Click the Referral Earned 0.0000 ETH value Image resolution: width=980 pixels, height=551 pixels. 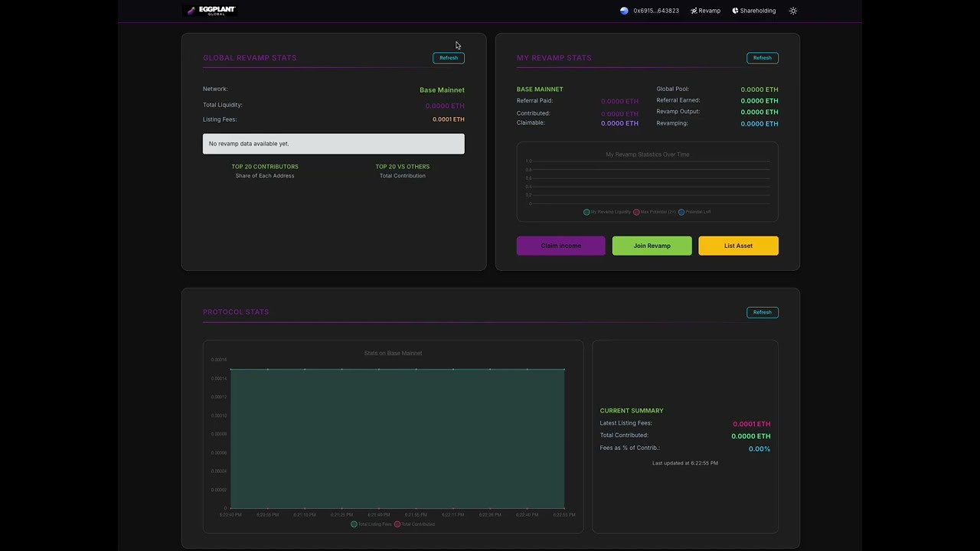759,101
